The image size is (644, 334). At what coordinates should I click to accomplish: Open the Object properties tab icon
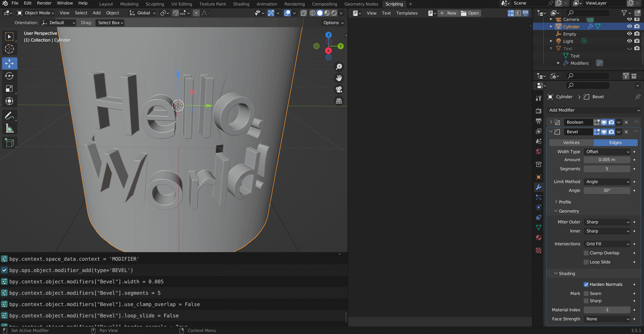[539, 177]
